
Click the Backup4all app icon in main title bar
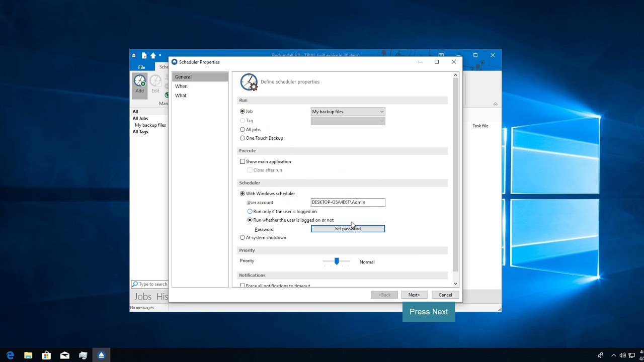[x=134, y=55]
